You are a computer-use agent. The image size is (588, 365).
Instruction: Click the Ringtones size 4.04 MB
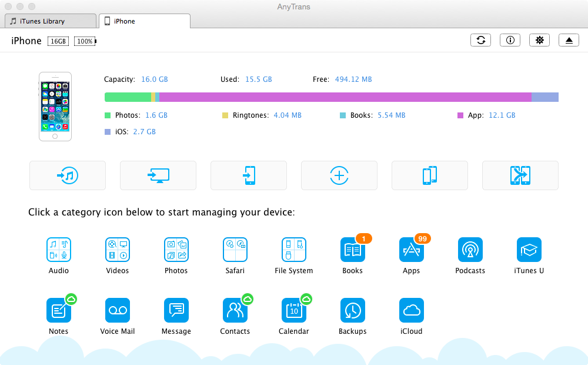point(288,115)
